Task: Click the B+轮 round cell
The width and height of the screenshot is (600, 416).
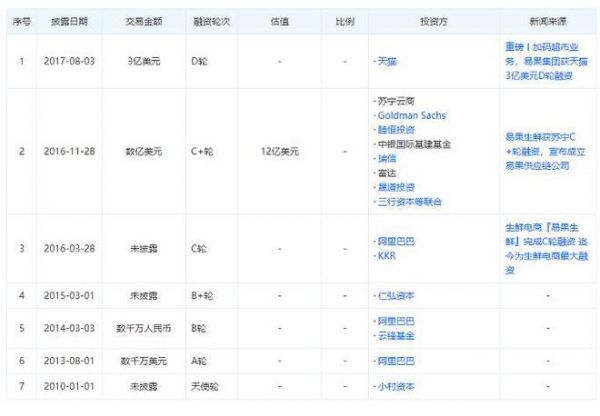Action: [x=202, y=296]
